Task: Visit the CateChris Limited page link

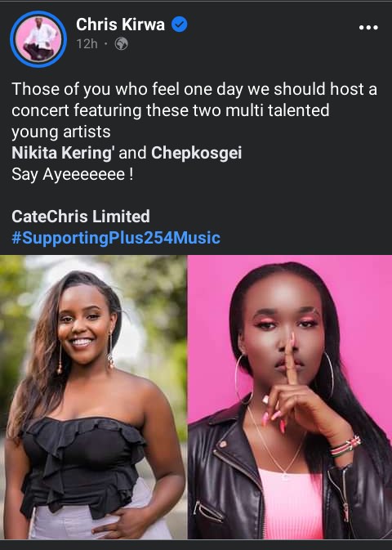Action: tap(81, 216)
